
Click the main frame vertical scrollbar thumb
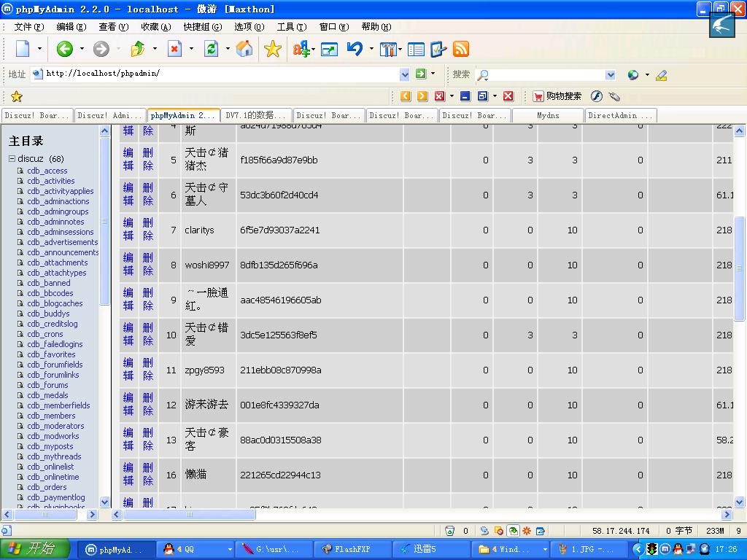coord(740,268)
